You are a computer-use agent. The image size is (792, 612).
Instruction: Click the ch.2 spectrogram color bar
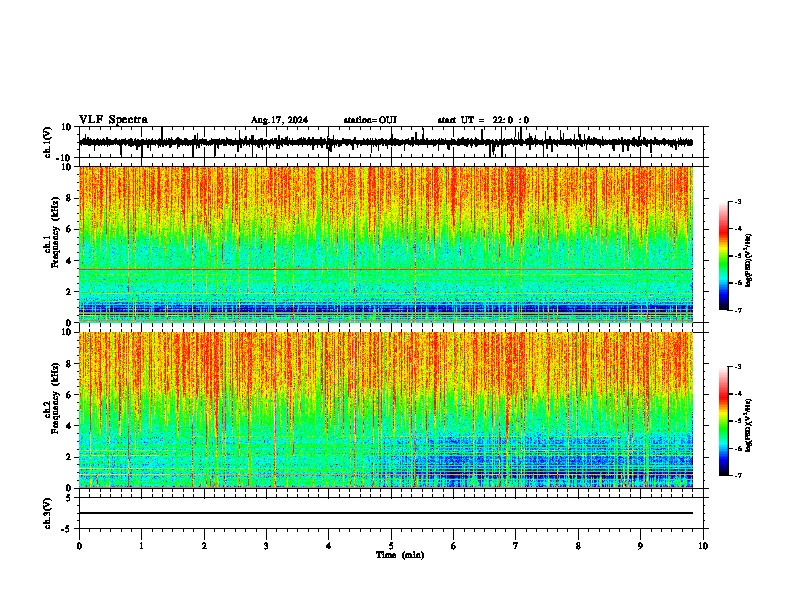tap(724, 421)
